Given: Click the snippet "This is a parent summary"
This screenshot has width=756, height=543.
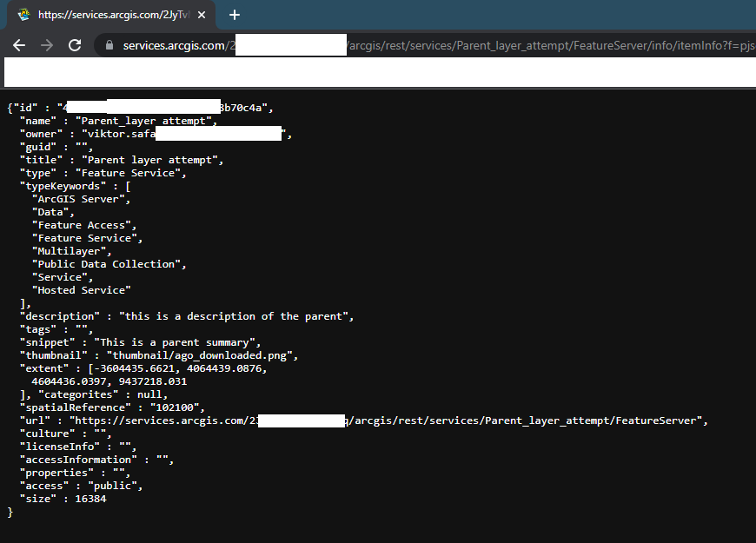Looking at the screenshot, I should tap(175, 342).
